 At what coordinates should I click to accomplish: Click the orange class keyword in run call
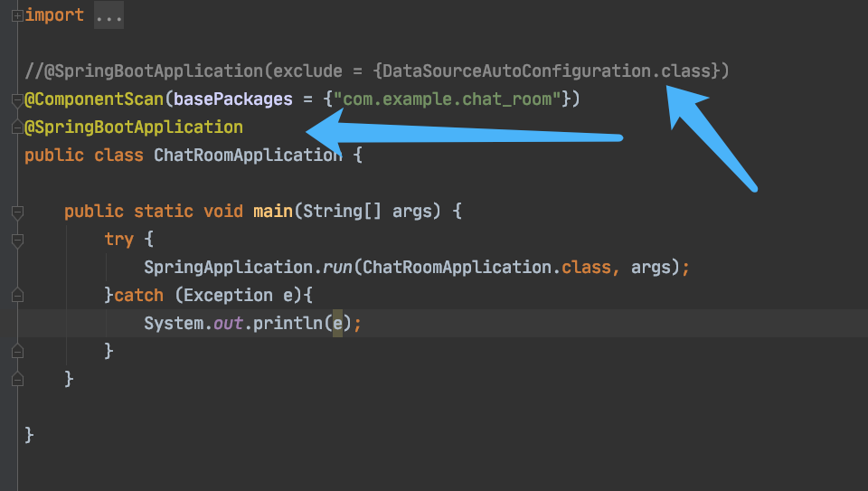coord(586,268)
